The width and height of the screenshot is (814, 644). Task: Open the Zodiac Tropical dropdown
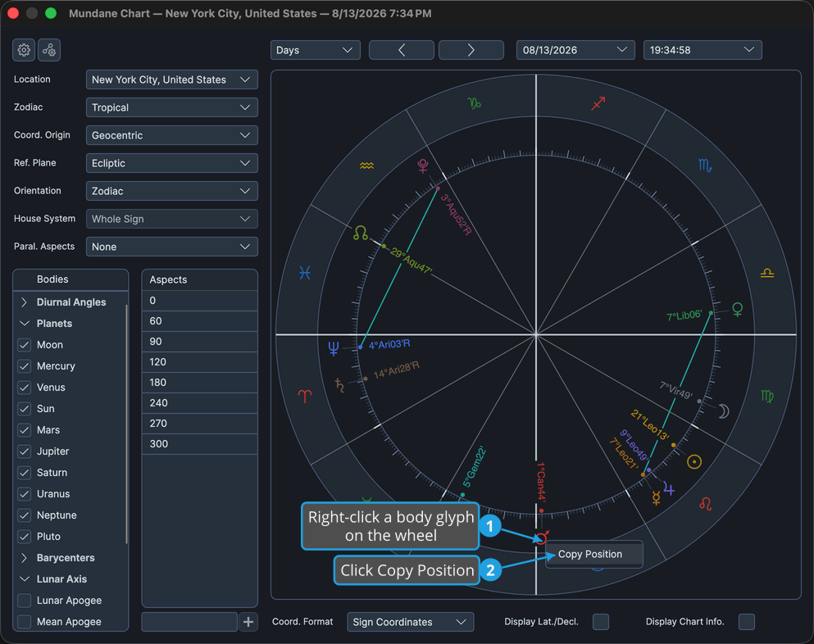(172, 107)
